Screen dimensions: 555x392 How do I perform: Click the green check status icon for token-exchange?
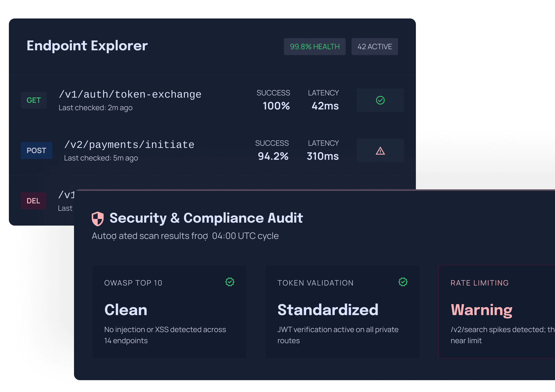[380, 100]
